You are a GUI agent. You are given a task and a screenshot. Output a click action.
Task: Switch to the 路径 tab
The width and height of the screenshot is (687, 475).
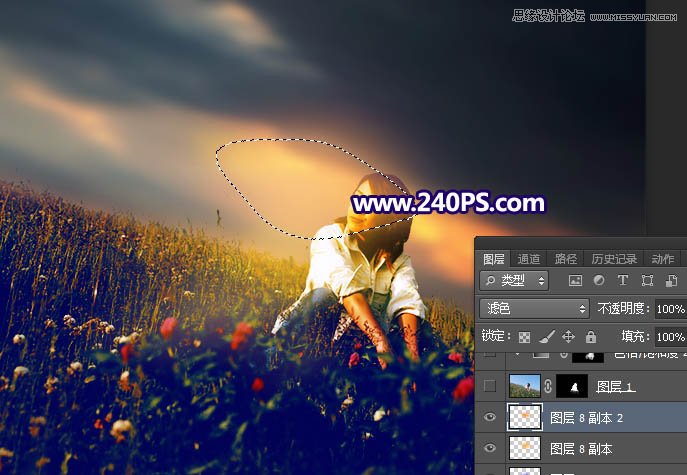tap(566, 259)
